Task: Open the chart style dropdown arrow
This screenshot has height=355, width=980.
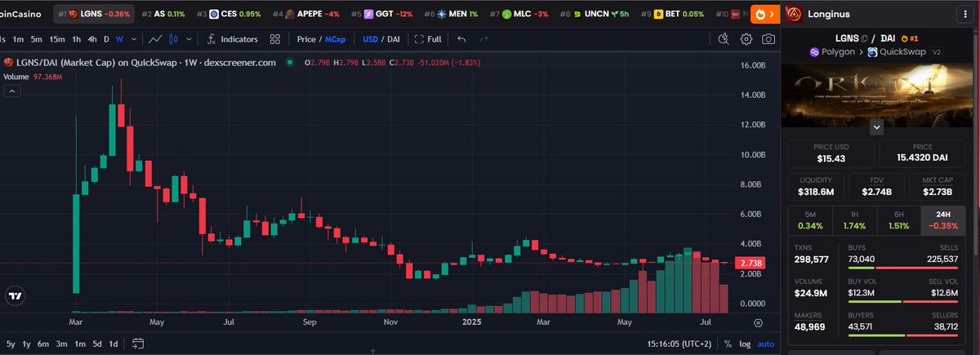Action: [x=190, y=39]
